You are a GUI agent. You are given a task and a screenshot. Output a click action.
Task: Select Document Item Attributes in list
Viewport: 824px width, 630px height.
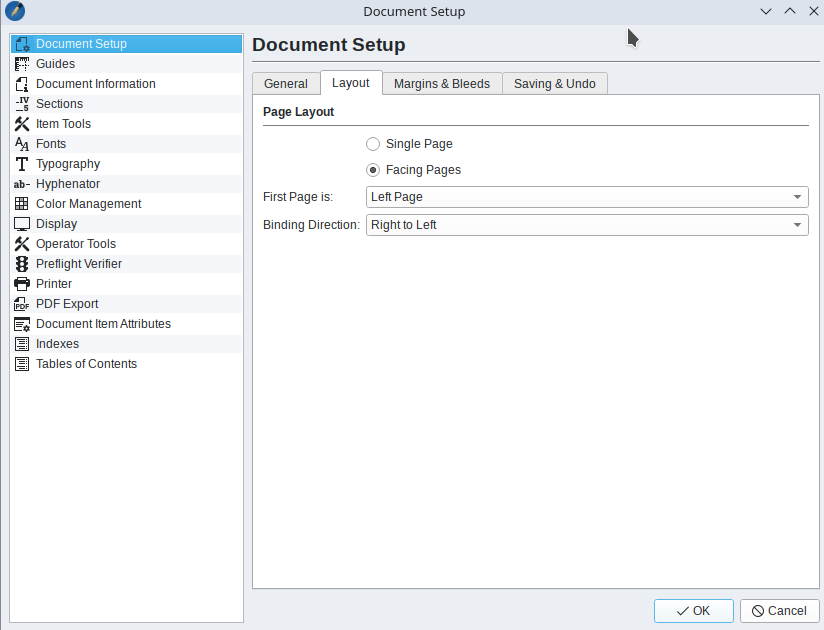pyautogui.click(x=103, y=324)
